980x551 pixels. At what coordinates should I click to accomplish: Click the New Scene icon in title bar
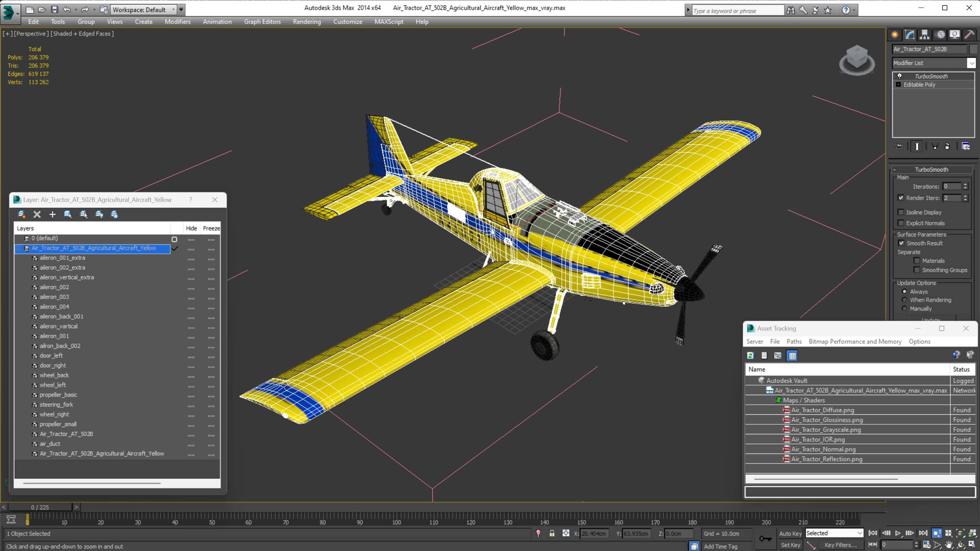pyautogui.click(x=29, y=10)
